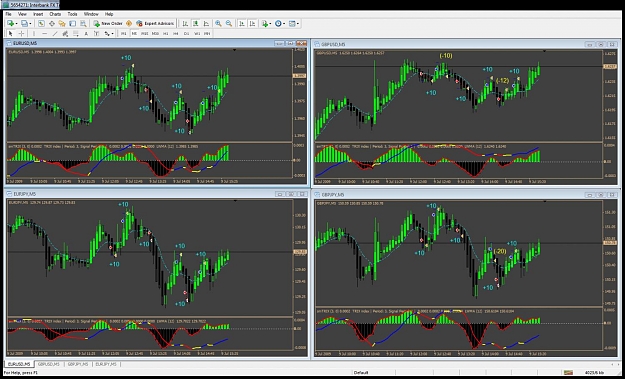Click the connection status bars icon

coord(568,373)
